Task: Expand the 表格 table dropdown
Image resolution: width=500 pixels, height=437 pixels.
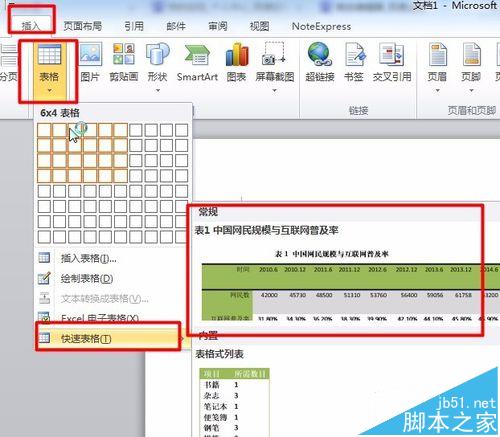Action: tap(49, 70)
